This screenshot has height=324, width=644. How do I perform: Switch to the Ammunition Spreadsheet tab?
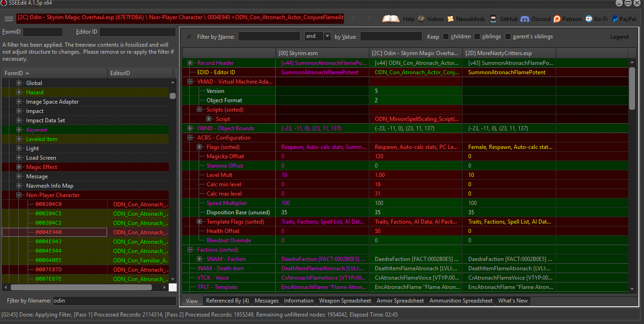461,301
